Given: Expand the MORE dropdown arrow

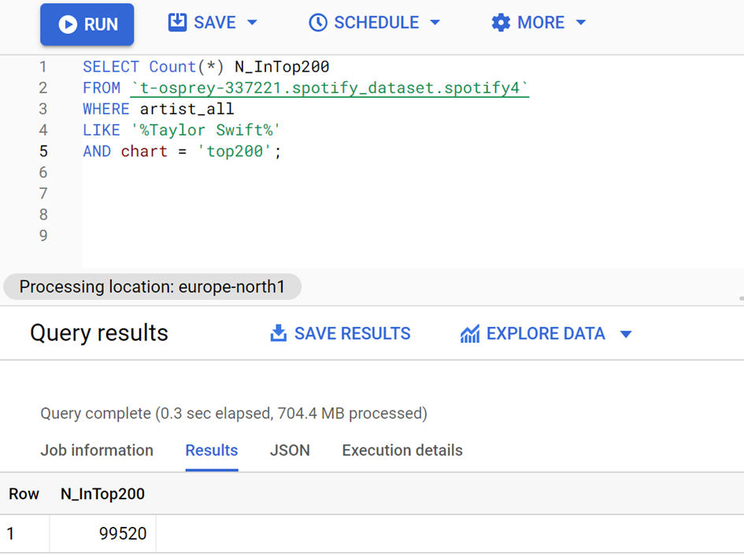Looking at the screenshot, I should [581, 22].
